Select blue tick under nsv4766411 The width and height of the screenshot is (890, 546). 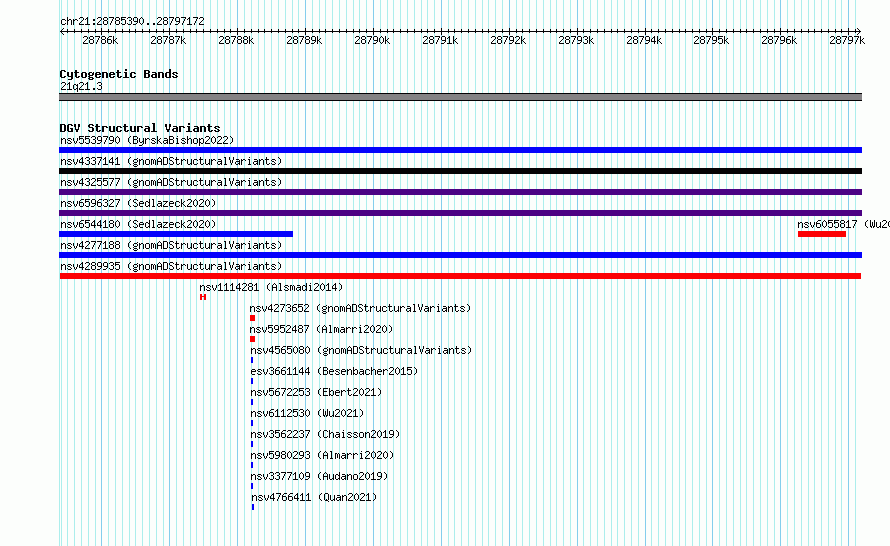(253, 507)
